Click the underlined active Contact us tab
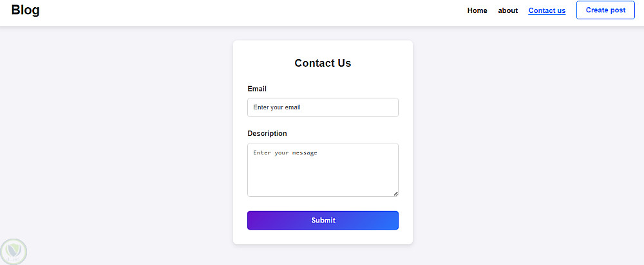Viewport: 644px width, 265px height. click(547, 11)
